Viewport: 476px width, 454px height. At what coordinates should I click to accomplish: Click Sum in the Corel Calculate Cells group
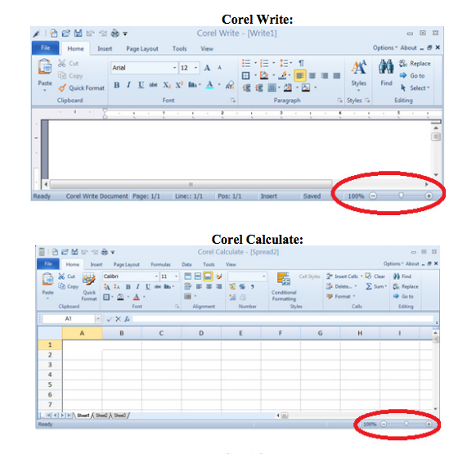(x=376, y=286)
